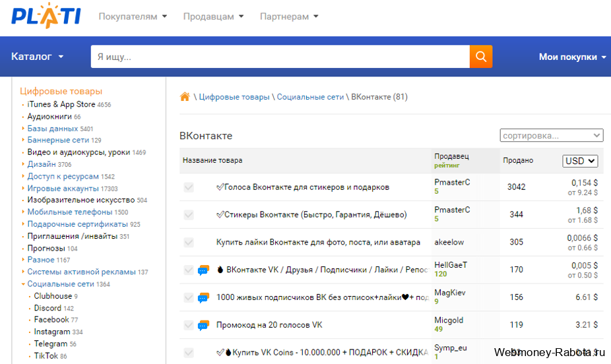Open Видео и аудиокурсы, уроки category

pos(79,152)
